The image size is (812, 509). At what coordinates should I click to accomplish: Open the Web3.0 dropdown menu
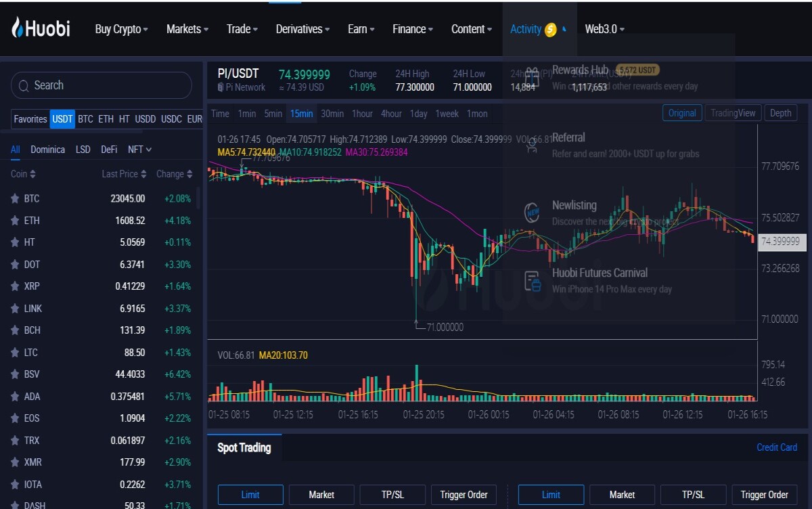[x=605, y=29]
